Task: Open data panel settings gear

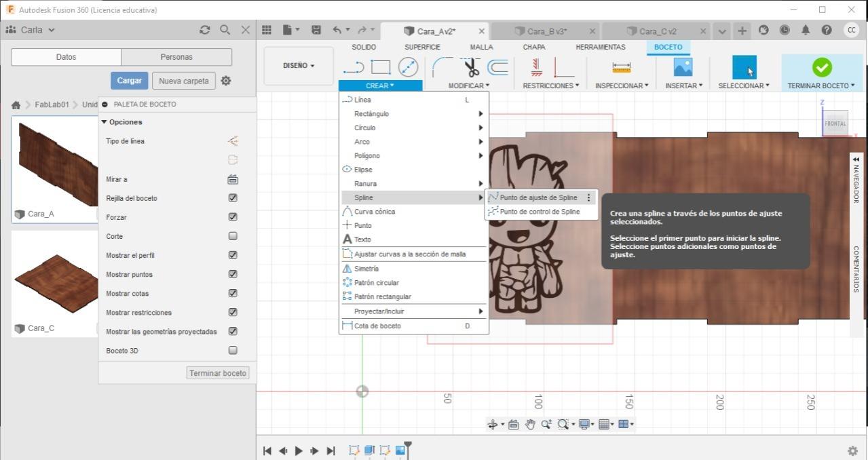Action: 226,81
